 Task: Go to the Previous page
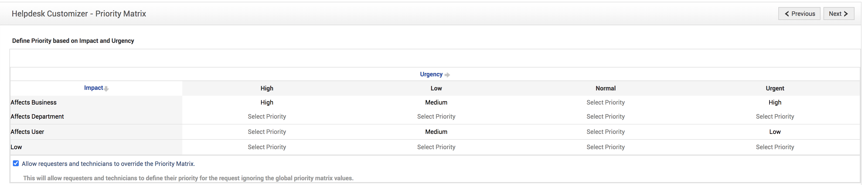pyautogui.click(x=799, y=14)
